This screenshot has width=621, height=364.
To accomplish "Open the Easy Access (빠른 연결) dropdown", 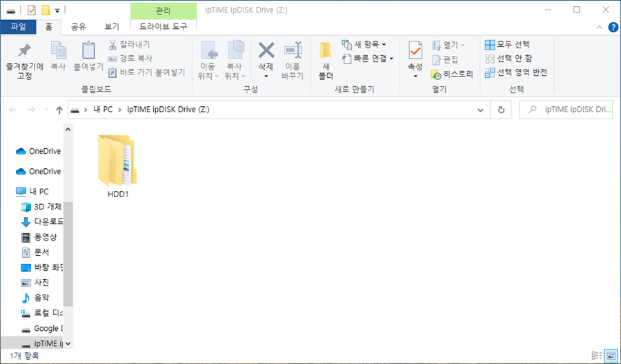I will pyautogui.click(x=368, y=59).
